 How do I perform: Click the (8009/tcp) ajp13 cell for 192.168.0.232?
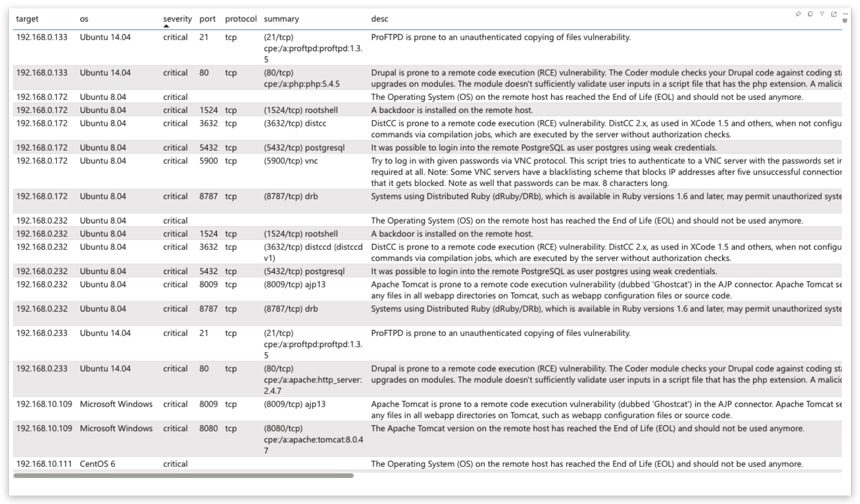tap(294, 285)
